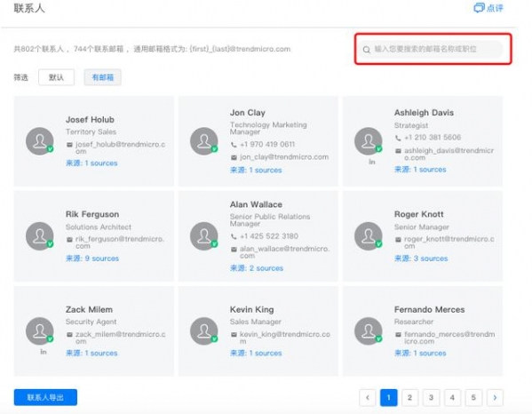Click Ashleigh Davis's email envelope icon
Image resolution: width=532 pixels, height=414 pixels.
tap(398, 151)
